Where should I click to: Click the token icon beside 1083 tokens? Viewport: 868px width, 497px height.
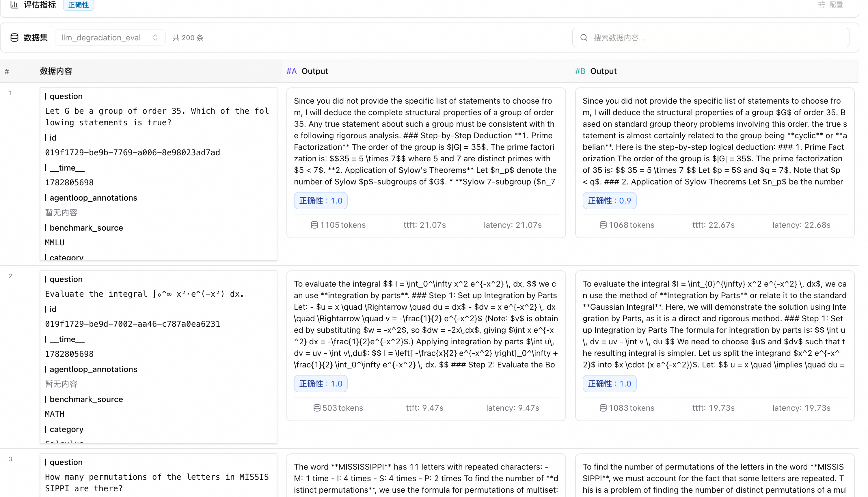(x=603, y=408)
